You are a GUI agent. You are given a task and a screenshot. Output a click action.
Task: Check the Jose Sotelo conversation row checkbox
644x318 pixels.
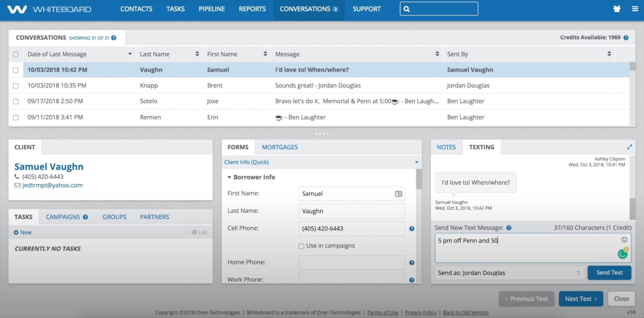coord(16,102)
